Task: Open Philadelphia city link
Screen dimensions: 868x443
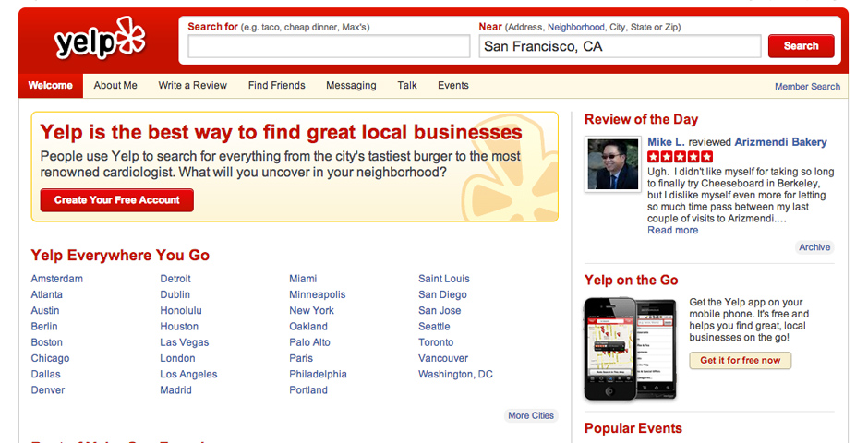Action: (318, 375)
